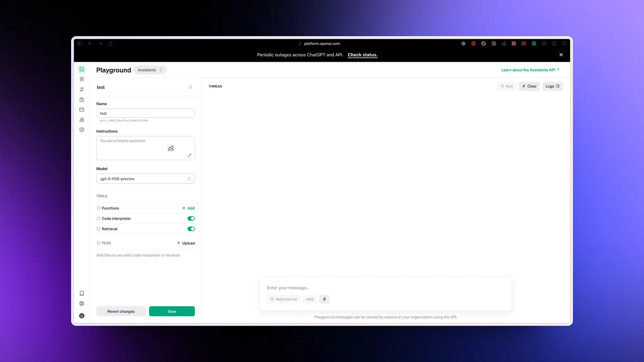This screenshot has width=644, height=362.
Task: Open the Assistants icon in the left sidebar
Action: (x=82, y=79)
